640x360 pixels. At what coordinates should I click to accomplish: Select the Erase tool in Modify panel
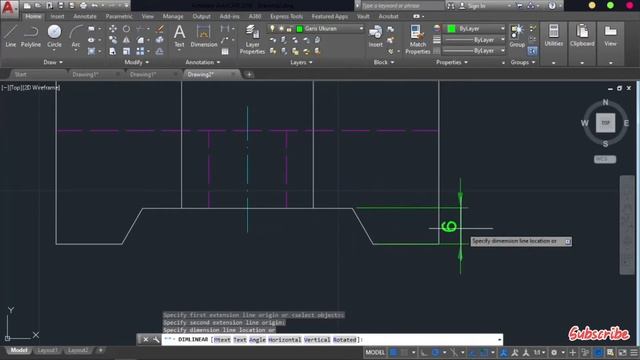pyautogui.click(x=160, y=29)
